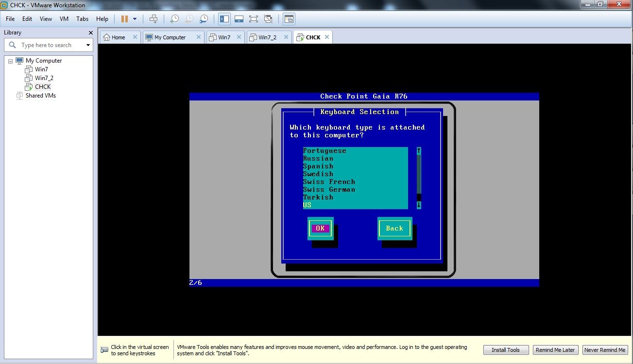Select Portuguese keyboard type
The width and height of the screenshot is (633, 364).
tap(356, 151)
